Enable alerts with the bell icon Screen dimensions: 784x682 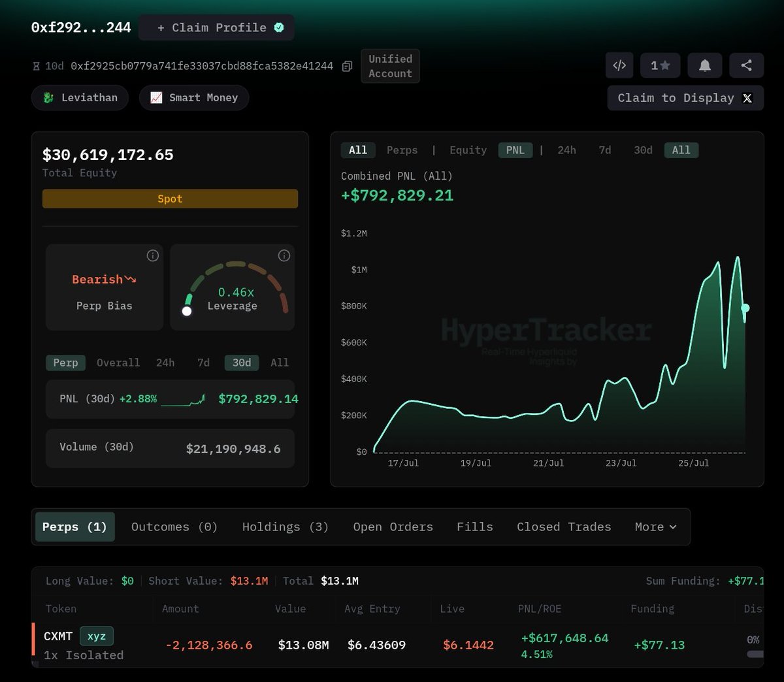705,65
